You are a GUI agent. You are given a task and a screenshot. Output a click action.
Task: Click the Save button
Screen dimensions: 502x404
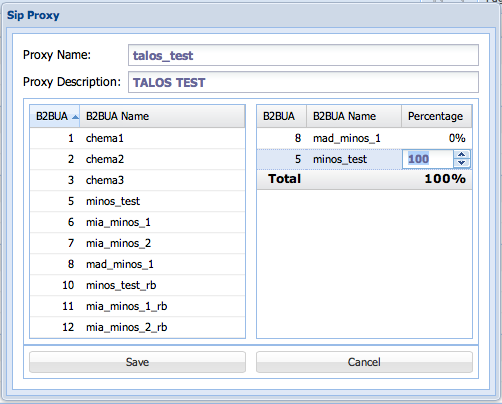tap(137, 362)
